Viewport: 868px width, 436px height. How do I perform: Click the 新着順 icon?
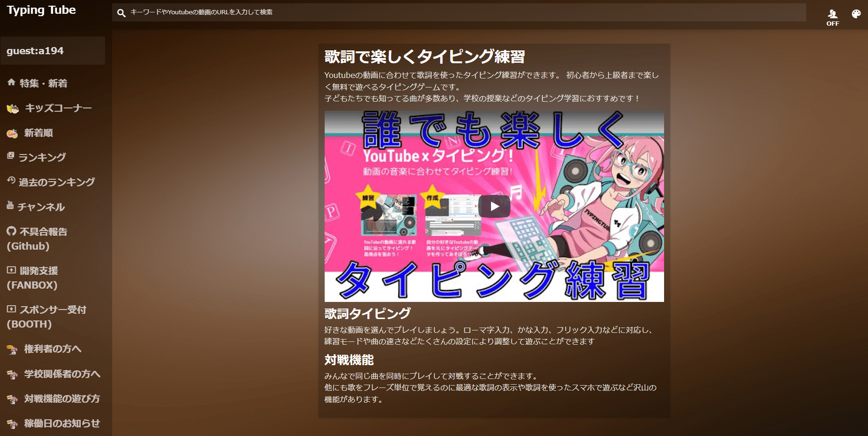pyautogui.click(x=12, y=134)
